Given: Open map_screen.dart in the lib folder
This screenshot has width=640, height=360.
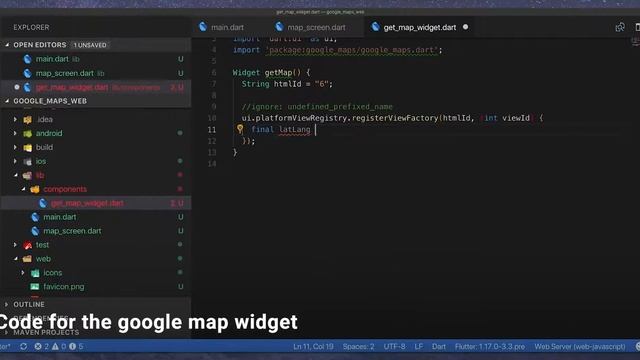Looking at the screenshot, I should tap(96, 231).
